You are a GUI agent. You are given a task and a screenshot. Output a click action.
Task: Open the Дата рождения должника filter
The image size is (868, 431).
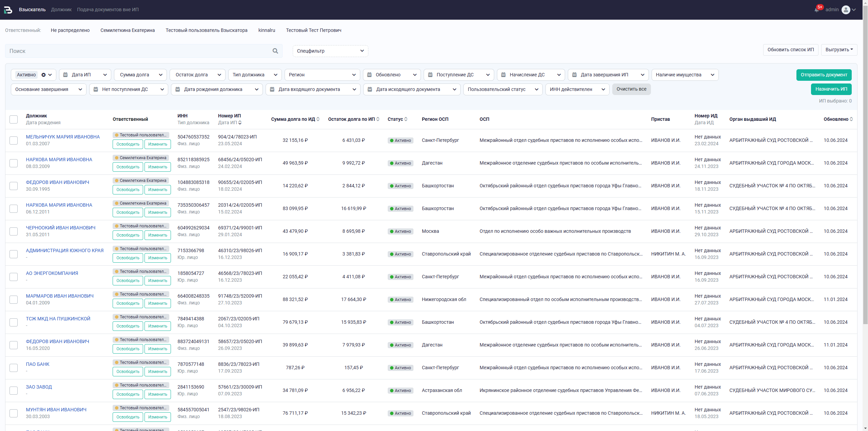tap(217, 89)
